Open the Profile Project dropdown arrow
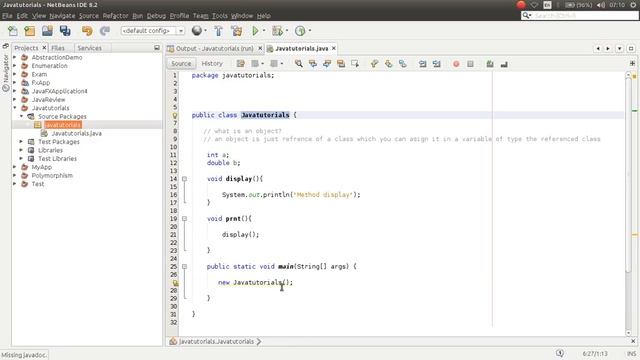Screen dimensions: 640x360 pyautogui.click(x=309, y=31)
